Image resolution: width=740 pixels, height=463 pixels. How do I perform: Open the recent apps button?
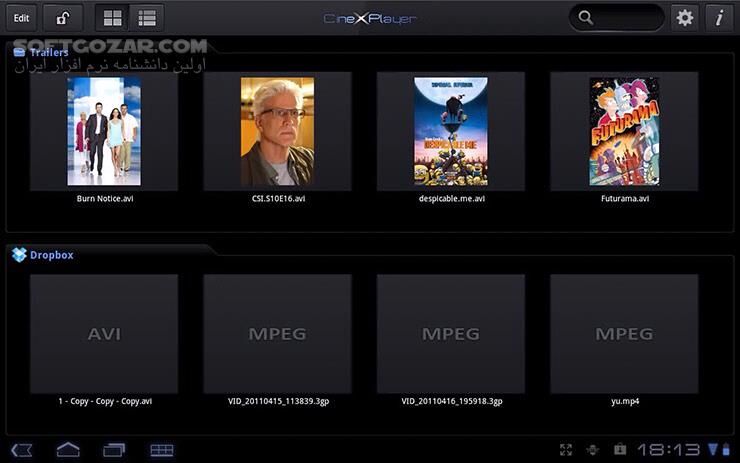coord(114,450)
